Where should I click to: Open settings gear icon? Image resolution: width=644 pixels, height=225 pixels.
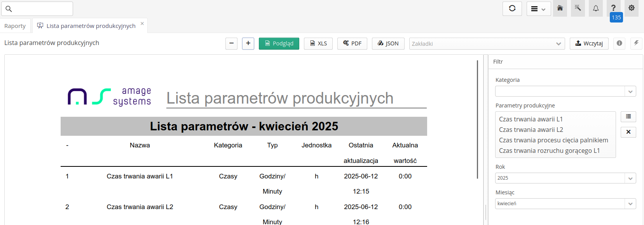click(x=631, y=8)
